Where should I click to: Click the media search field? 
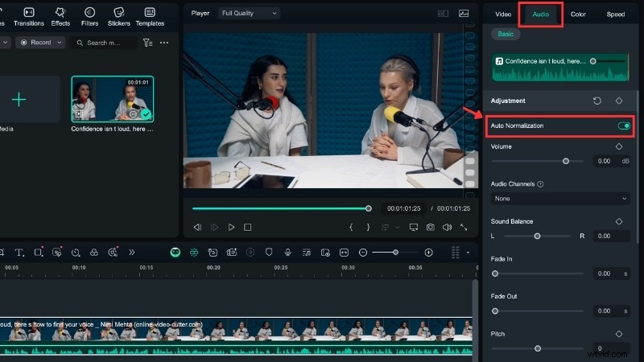[x=104, y=43]
